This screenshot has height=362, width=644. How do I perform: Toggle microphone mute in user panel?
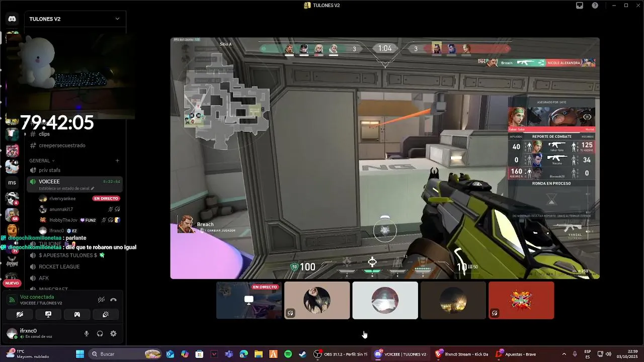(87, 333)
